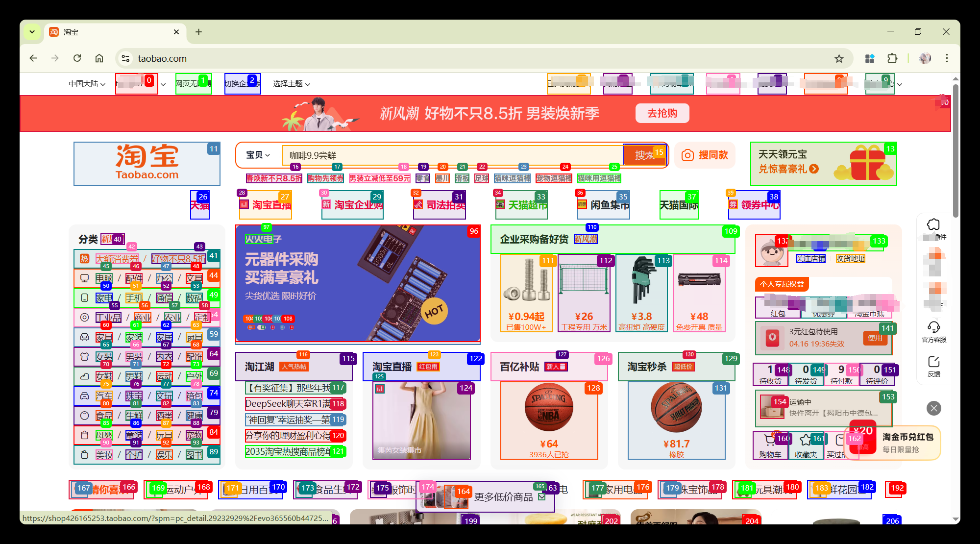The width and height of the screenshot is (980, 544).
Task: Click the 热 icon in category list
Action: 84,258
